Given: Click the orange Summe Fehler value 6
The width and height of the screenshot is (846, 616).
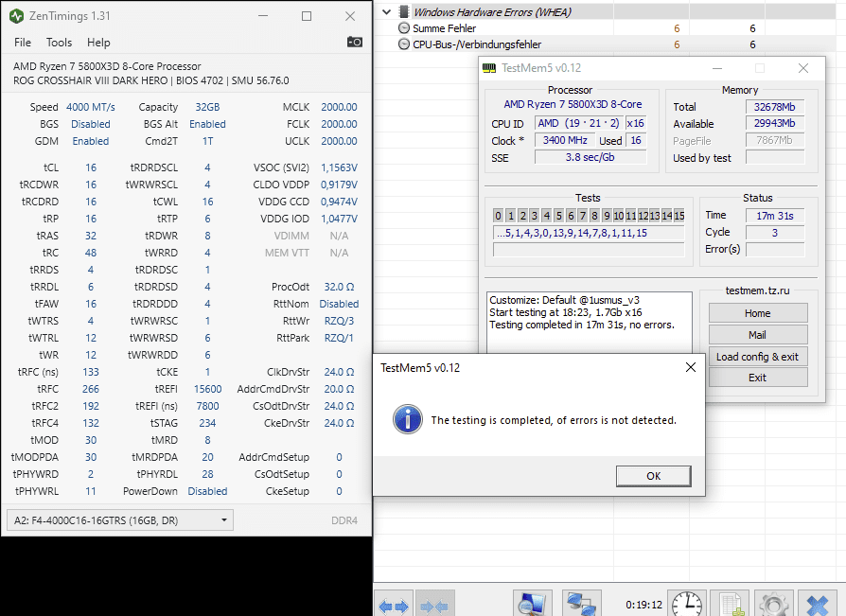Looking at the screenshot, I should [677, 28].
